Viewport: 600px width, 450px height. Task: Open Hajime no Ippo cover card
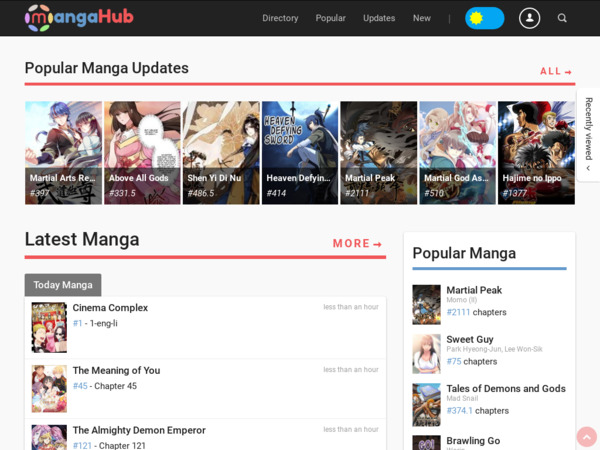click(536, 153)
